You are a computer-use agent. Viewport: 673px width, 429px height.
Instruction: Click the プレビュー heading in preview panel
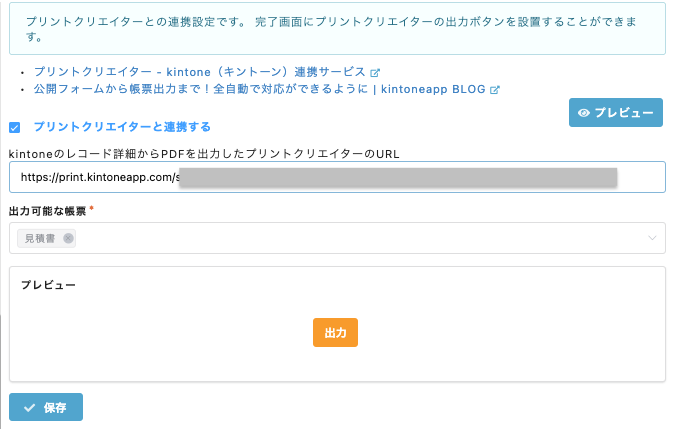pyautogui.click(x=49, y=285)
